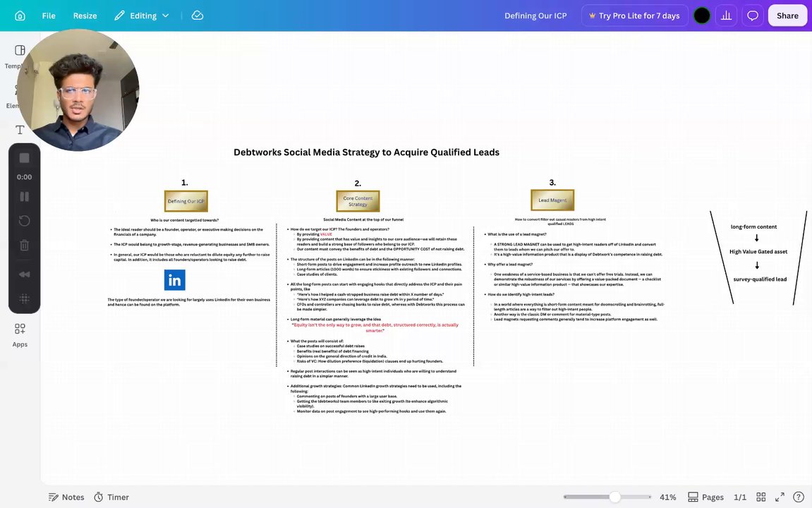This screenshot has width=812, height=508.
Task: Select the Debtworks Social Media Strategy heading
Action: tap(367, 152)
